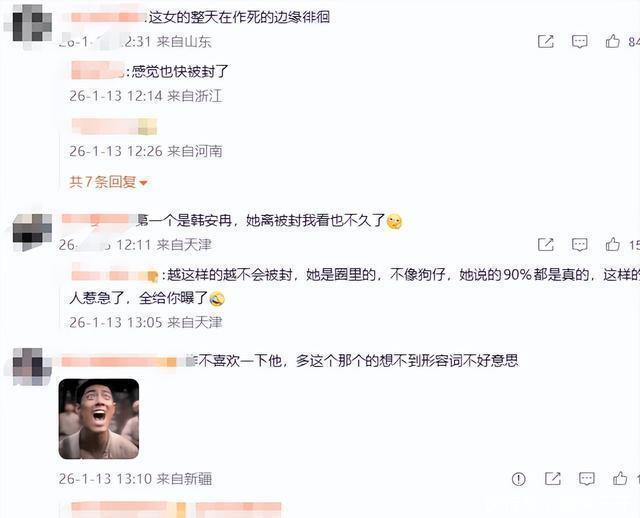The height and width of the screenshot is (518, 640).
Task: Open third commenter's avatar near 不喜欢一下他
Action: click(32, 366)
